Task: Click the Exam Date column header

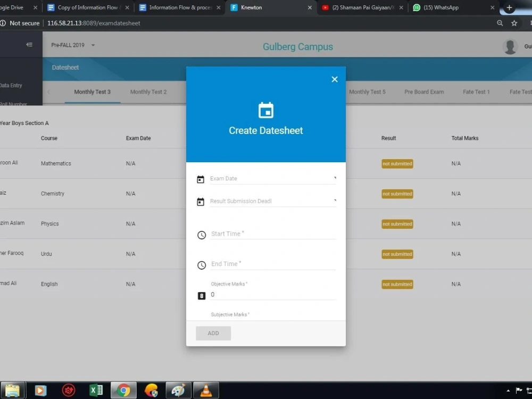Action: (138, 138)
